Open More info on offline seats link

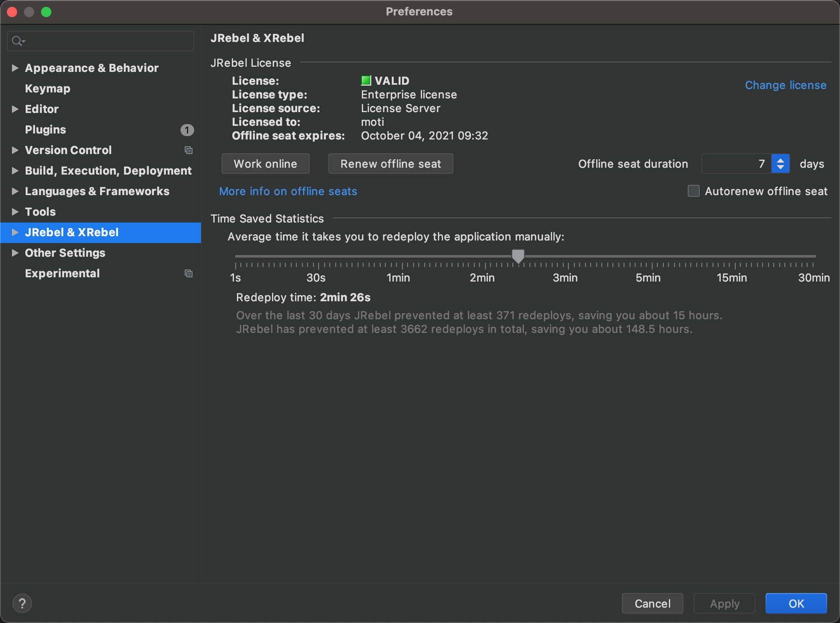click(288, 191)
